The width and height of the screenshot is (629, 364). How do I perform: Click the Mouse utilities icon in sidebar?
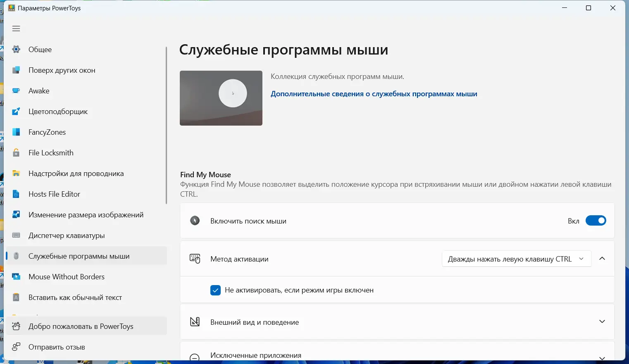coord(16,256)
